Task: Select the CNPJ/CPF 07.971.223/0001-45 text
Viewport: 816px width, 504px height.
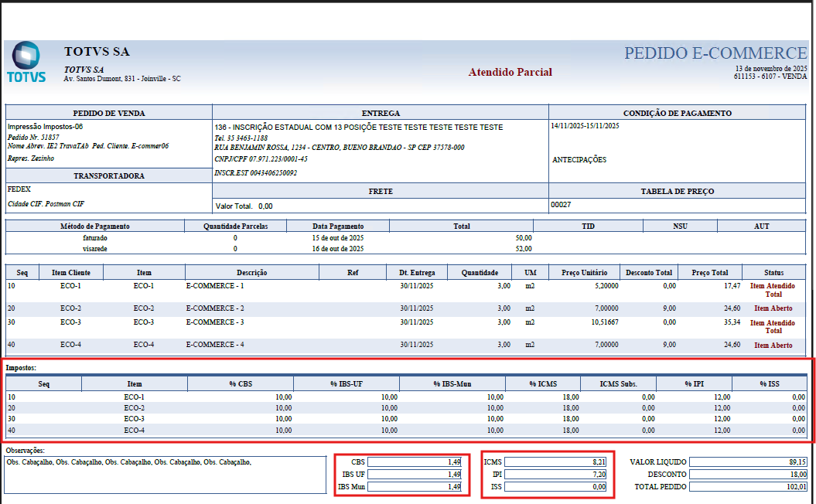Action: click(x=261, y=159)
